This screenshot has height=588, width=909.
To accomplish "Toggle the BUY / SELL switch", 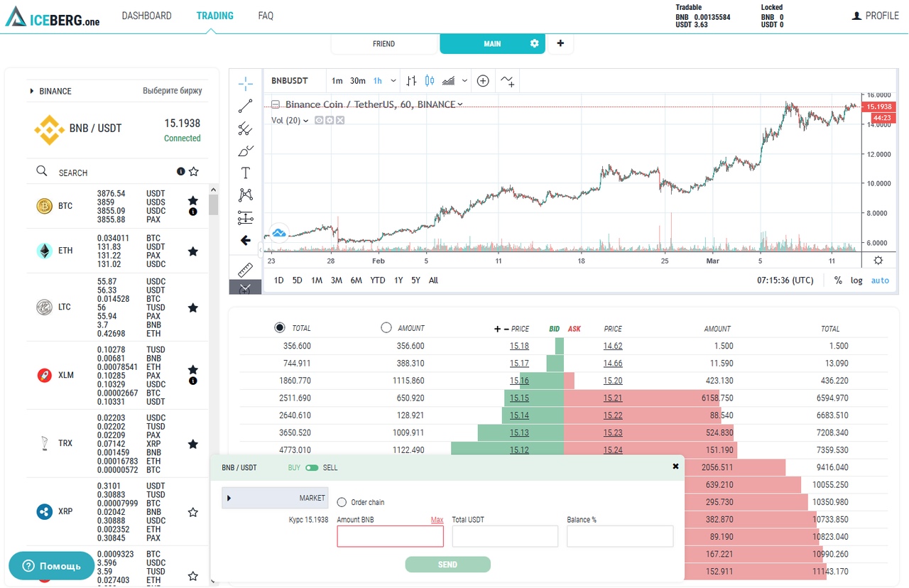I will (x=312, y=468).
